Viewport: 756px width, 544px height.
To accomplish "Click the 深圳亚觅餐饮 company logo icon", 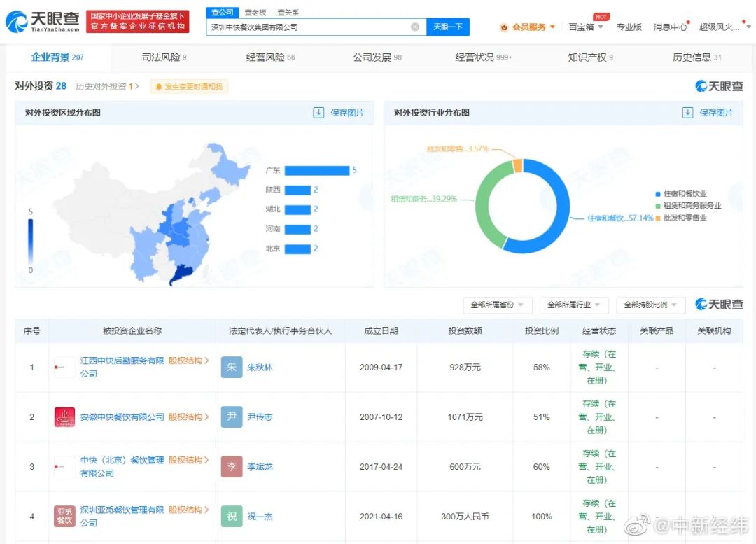I will point(64,517).
